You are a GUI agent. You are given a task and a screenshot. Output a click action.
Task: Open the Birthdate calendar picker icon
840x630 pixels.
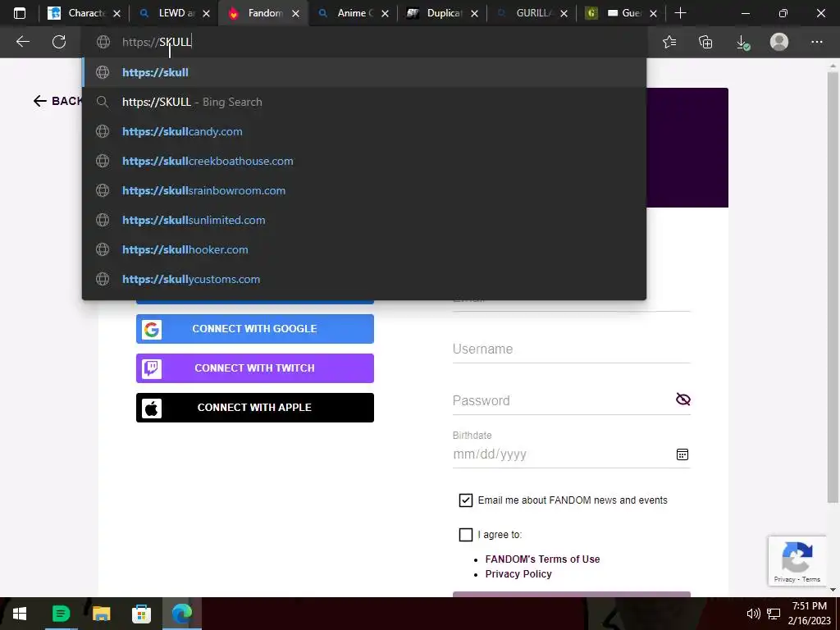tap(682, 454)
